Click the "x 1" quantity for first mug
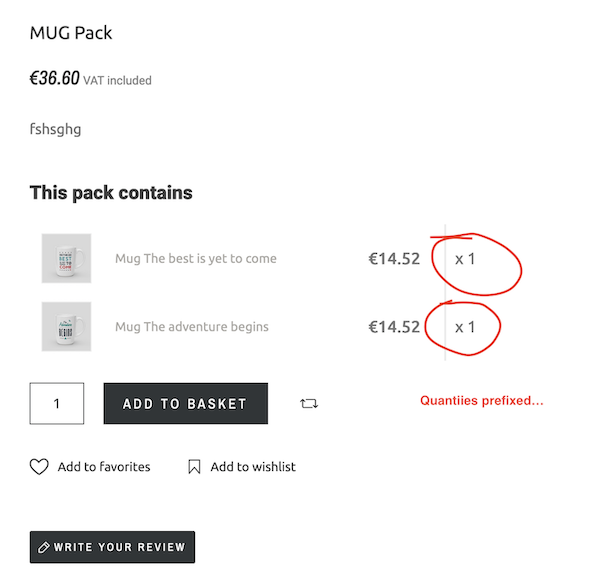The image size is (600, 585). click(465, 258)
